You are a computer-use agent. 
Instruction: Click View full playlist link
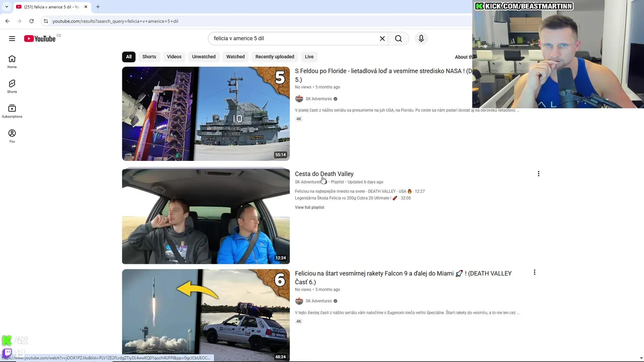[309, 207]
